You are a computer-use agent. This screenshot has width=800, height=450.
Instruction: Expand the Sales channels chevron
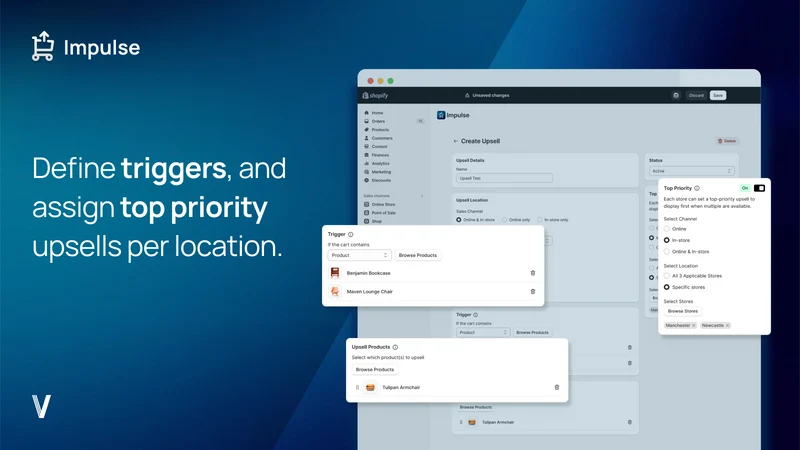(x=422, y=196)
